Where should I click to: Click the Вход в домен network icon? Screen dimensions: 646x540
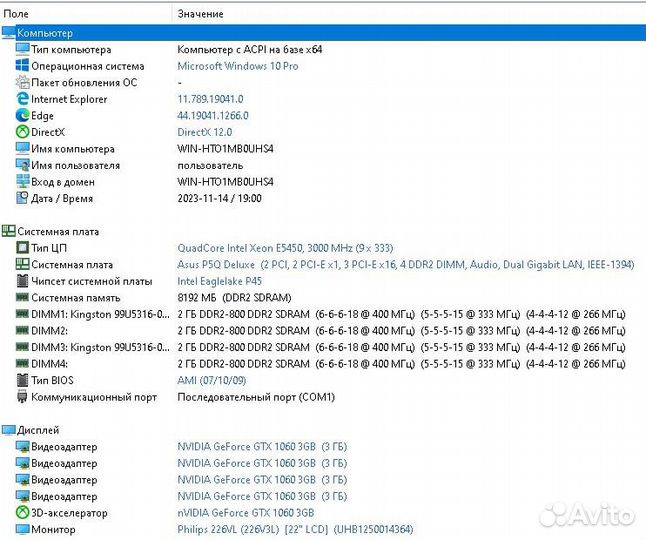point(22,181)
